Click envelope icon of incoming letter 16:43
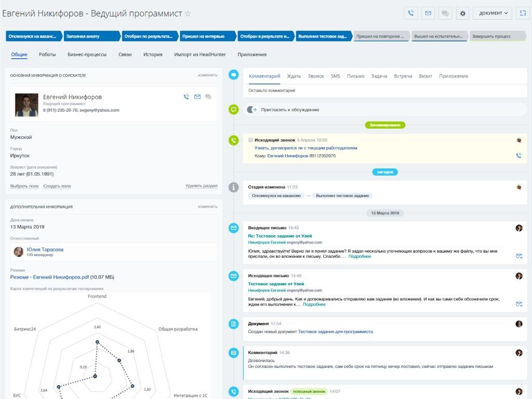 click(233, 228)
